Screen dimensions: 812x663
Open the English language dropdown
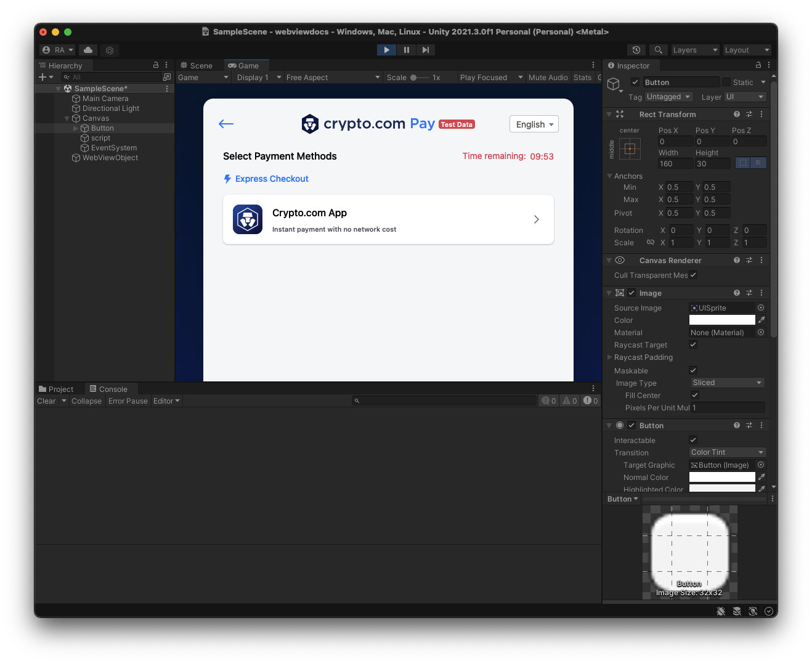tap(534, 124)
